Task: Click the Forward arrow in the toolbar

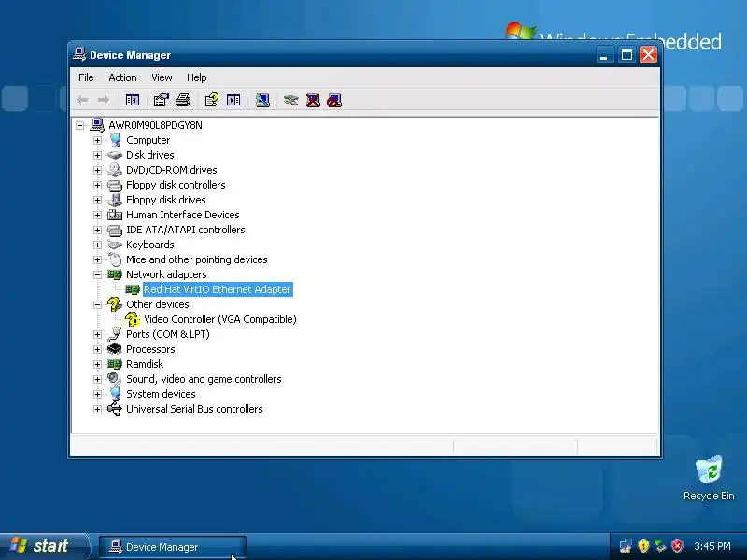Action: (103, 100)
